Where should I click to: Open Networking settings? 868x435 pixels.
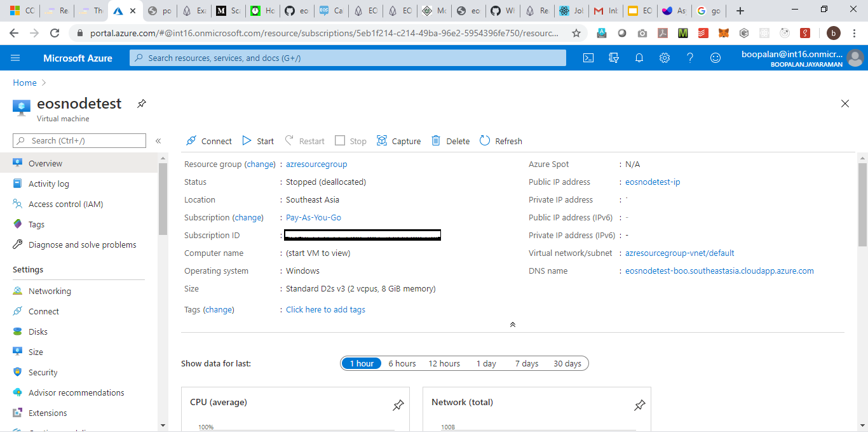[79, 291]
